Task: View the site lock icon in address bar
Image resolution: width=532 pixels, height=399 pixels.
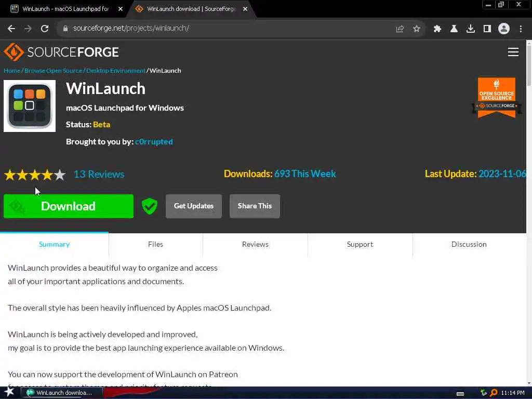Action: click(x=65, y=29)
